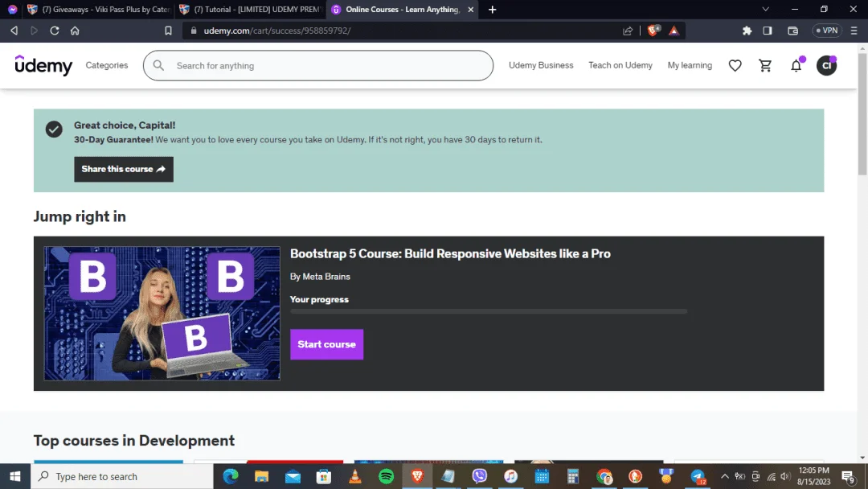Open Telegram from the taskbar
This screenshot has width=868, height=489.
(698, 476)
